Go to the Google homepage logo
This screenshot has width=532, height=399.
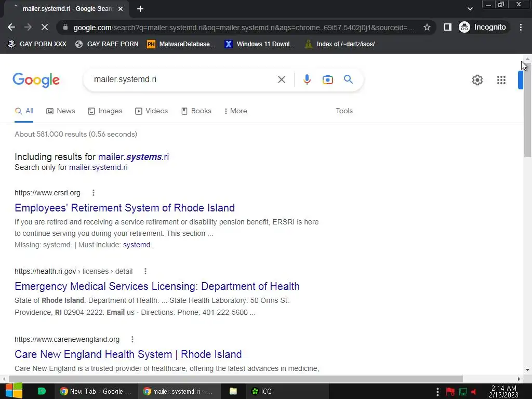tap(36, 80)
